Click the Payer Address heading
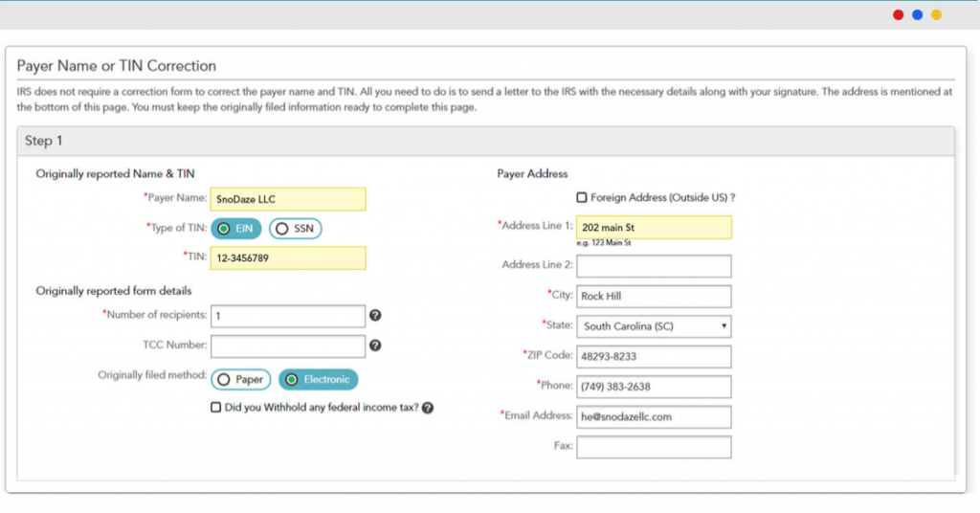This screenshot has width=980, height=513. (532, 173)
